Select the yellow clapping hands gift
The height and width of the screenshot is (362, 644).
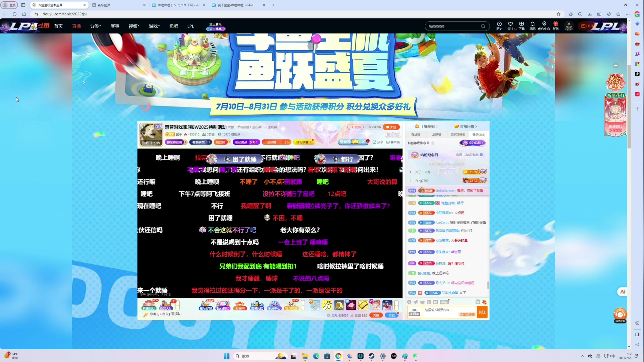pyautogui.click(x=327, y=305)
